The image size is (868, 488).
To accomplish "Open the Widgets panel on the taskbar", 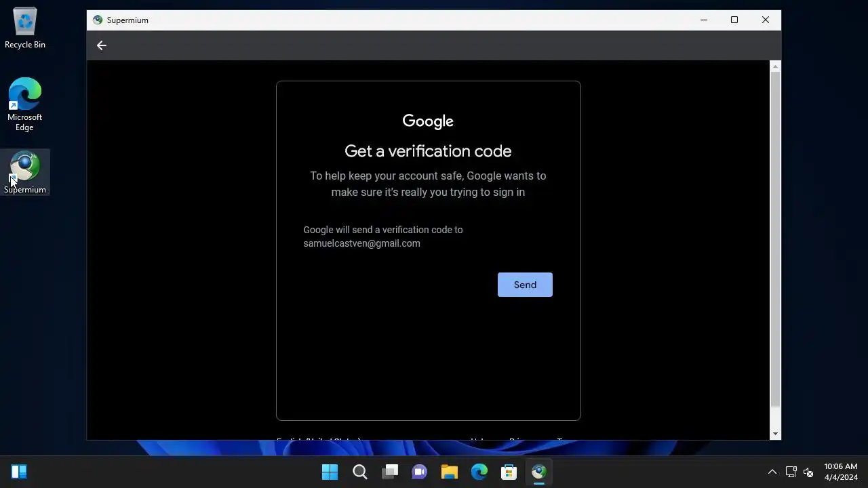I will point(19,472).
